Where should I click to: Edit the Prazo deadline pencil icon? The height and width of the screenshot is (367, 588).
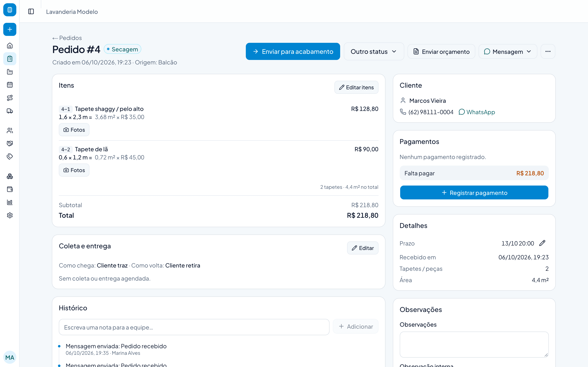(542, 243)
